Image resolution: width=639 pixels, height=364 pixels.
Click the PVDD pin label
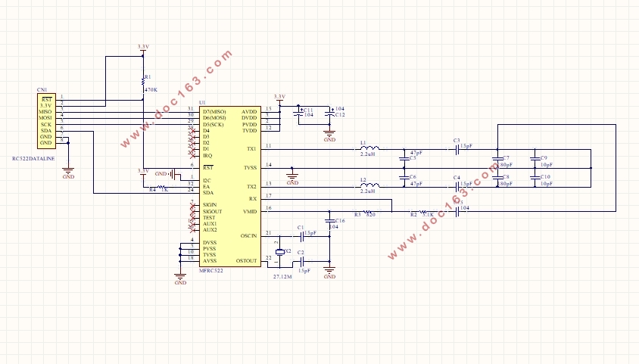coord(249,125)
